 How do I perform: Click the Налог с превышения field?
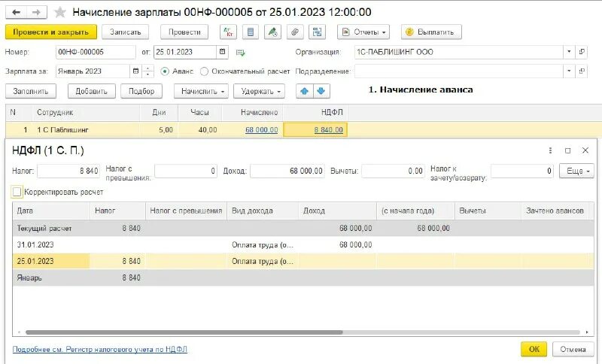tap(186, 171)
